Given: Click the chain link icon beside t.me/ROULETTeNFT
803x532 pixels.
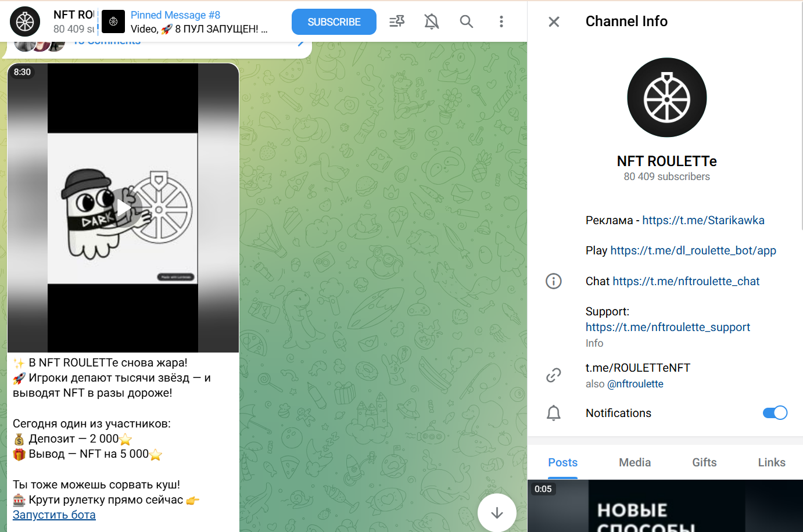Looking at the screenshot, I should (553, 375).
